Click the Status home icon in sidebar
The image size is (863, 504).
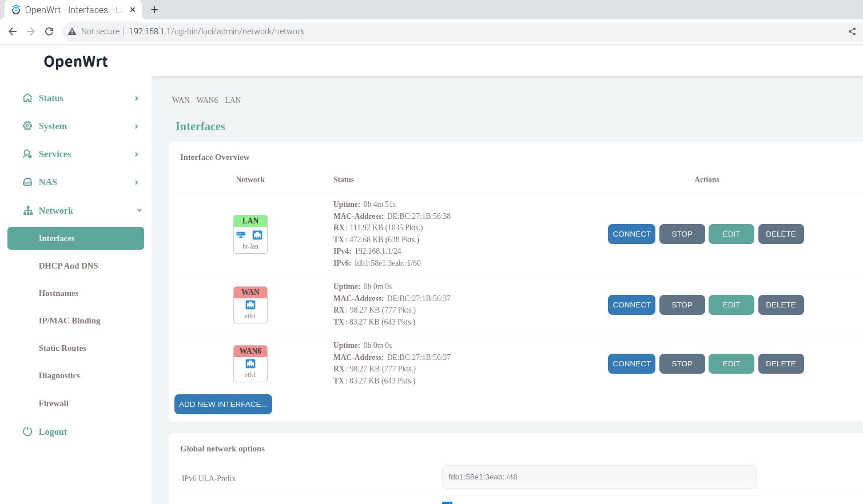[27, 98]
